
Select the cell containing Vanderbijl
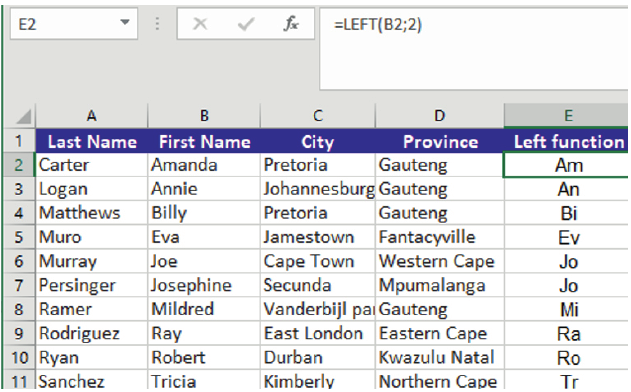(x=318, y=309)
